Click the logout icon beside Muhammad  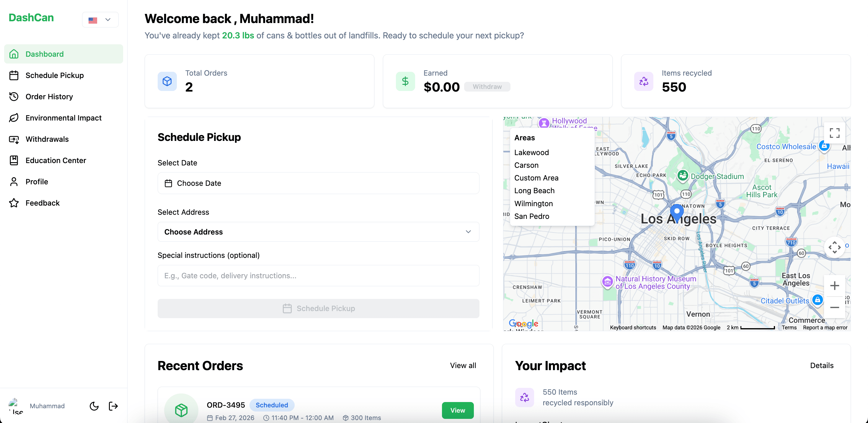pyautogui.click(x=113, y=406)
